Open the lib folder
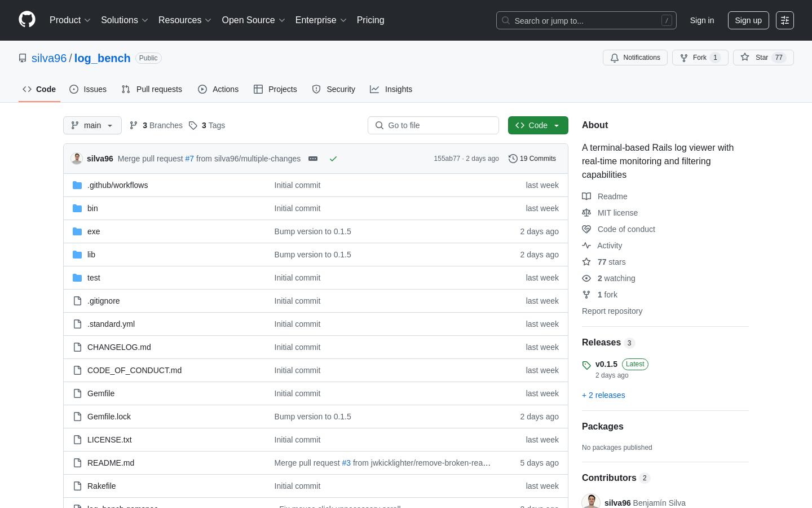This screenshot has width=812, height=508. (x=91, y=255)
